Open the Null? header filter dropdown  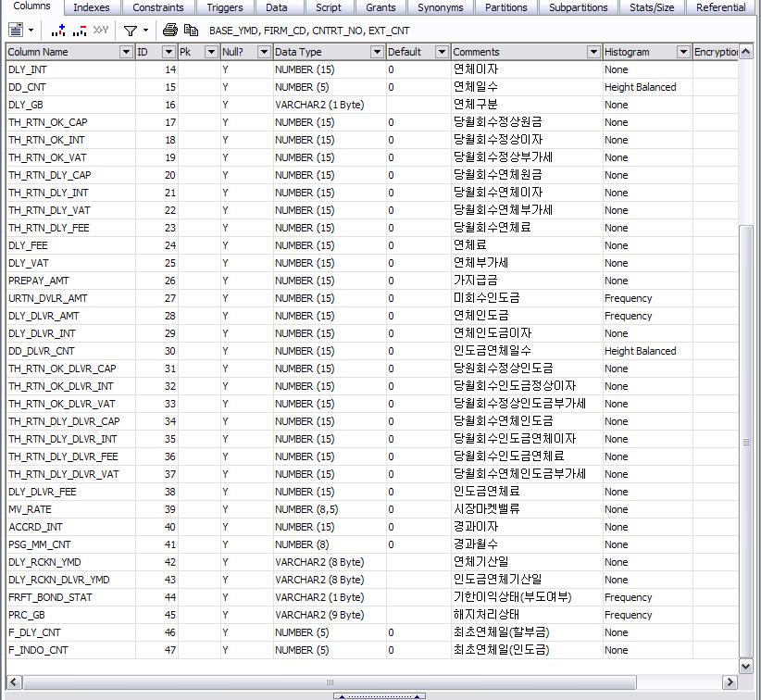(264, 52)
